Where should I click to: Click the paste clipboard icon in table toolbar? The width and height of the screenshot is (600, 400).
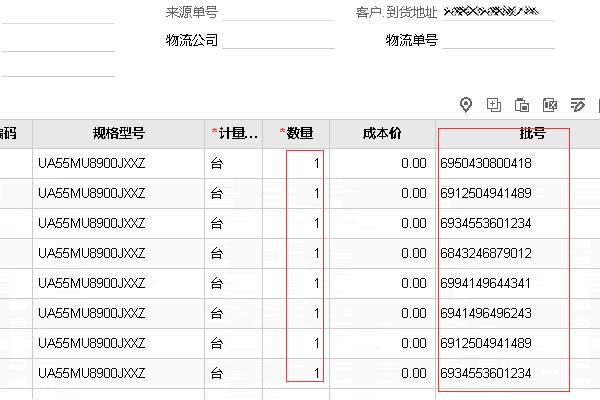[522, 105]
